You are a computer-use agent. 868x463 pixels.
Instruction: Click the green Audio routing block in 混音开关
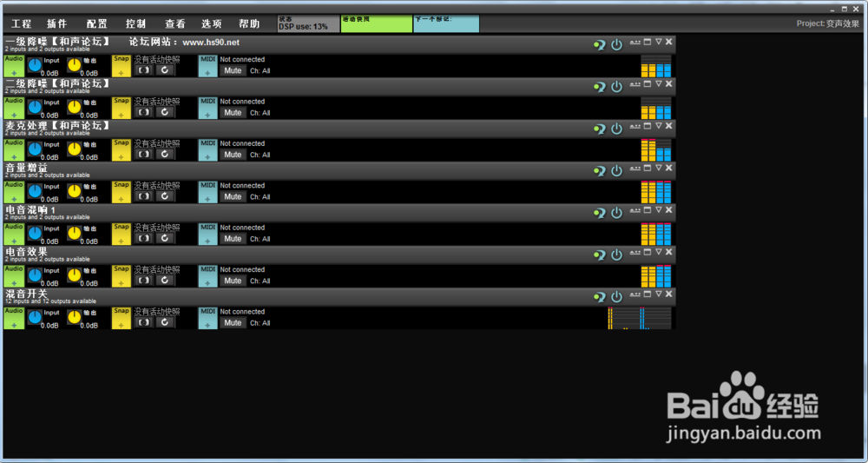[x=14, y=318]
